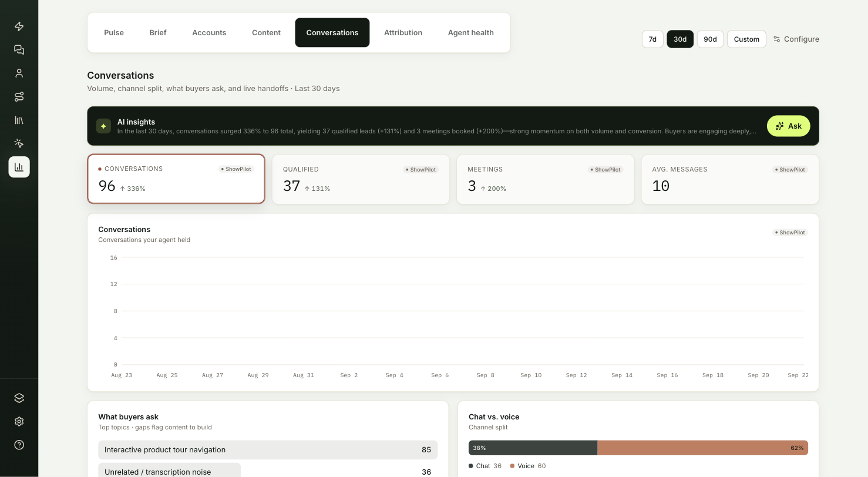Click ShowPilot badge on Meetings card

click(605, 170)
